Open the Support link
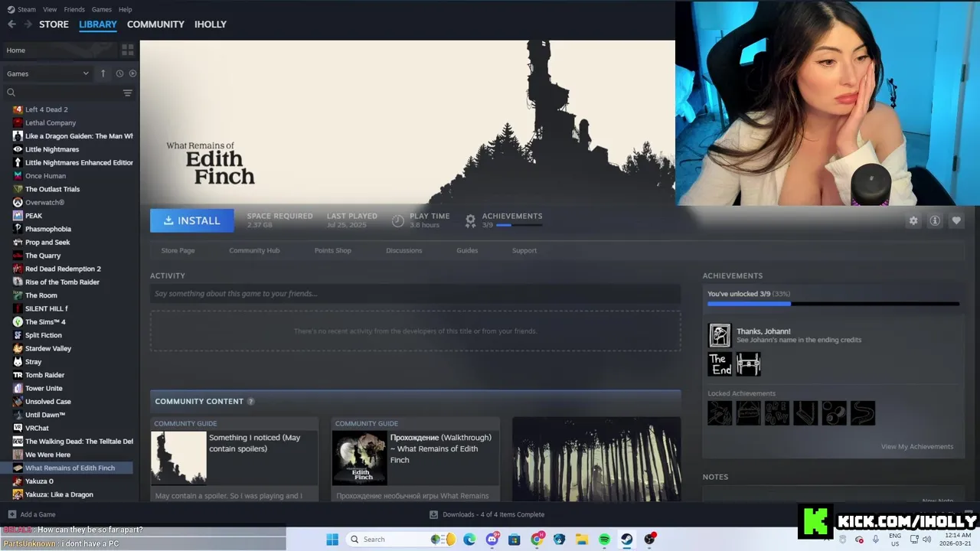Image resolution: width=980 pixels, height=551 pixels. (524, 250)
